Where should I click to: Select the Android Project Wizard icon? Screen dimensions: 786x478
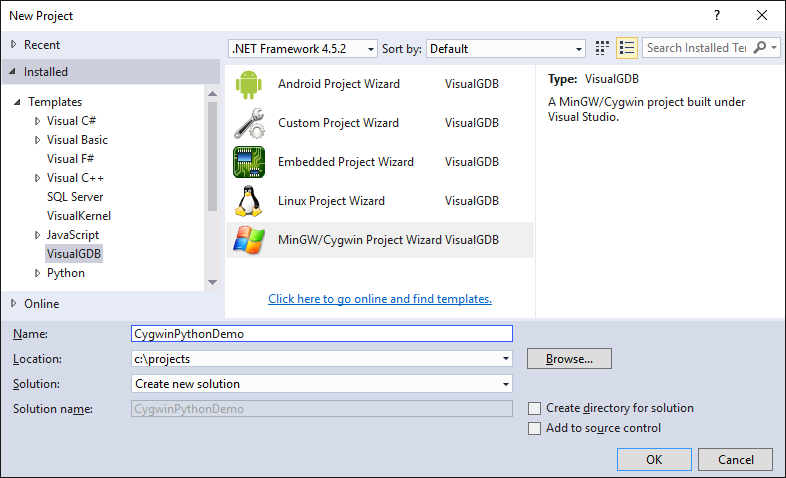pos(249,84)
